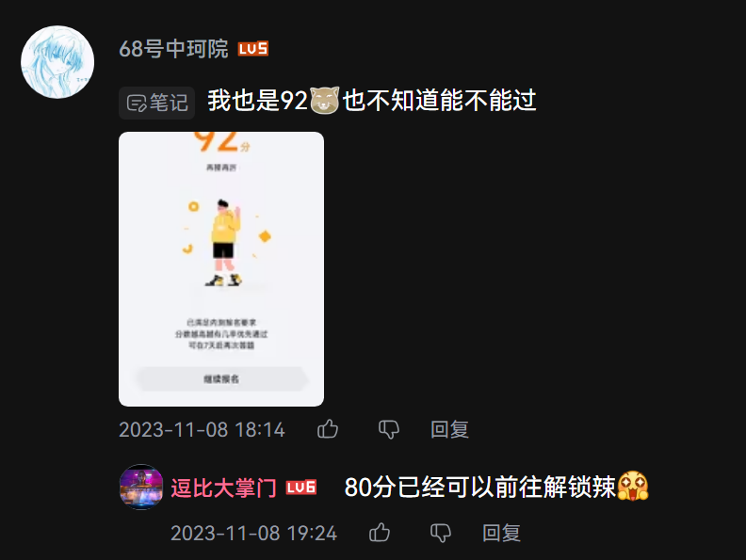
Task: Click the LV5 level badge
Action: (x=253, y=49)
